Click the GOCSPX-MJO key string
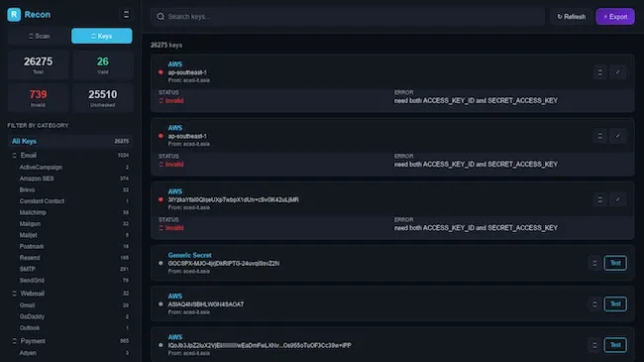Screen dimensions: 644x362 224,263
